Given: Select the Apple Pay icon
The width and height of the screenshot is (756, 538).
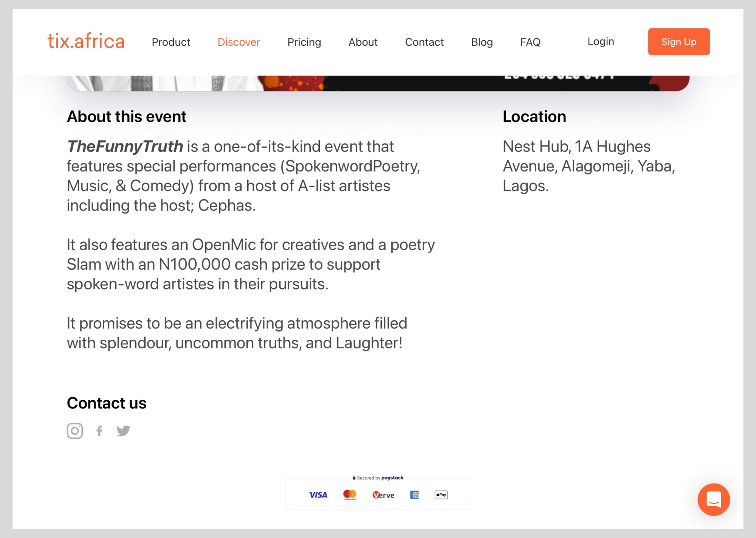Looking at the screenshot, I should pos(441,494).
